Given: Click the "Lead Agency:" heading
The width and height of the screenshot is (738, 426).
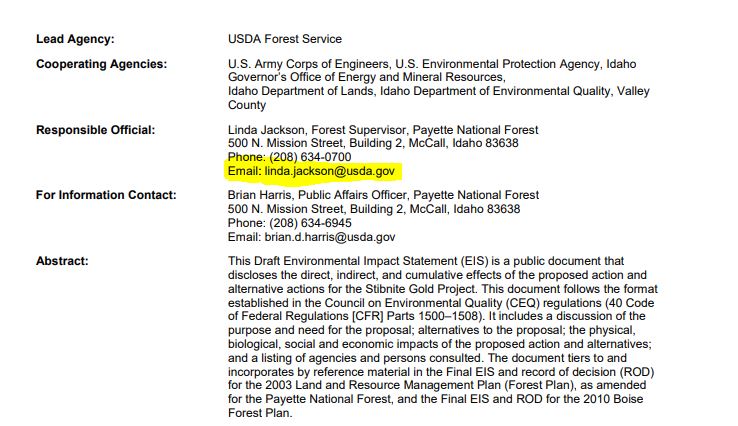Looking at the screenshot, I should pos(75,39).
